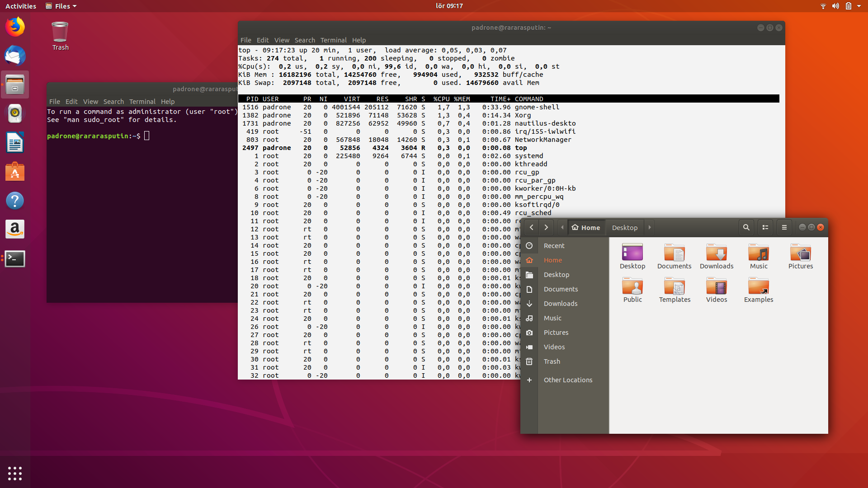868x488 pixels.
Task: Open Ubuntu Software from the dock
Action: point(15,172)
